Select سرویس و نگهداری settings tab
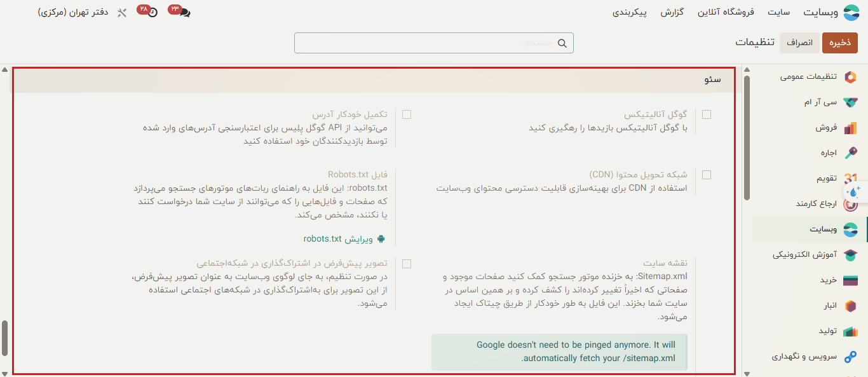Viewport: 868px width, 377px height. point(804,357)
